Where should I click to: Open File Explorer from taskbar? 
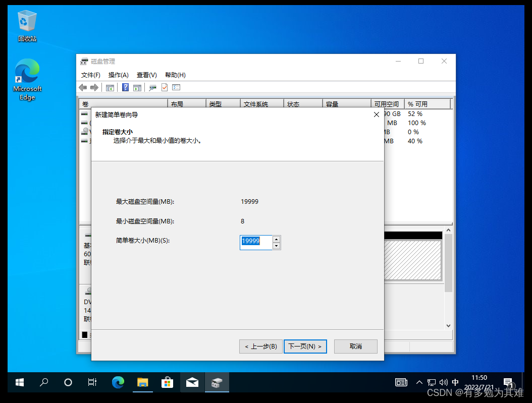(x=142, y=382)
